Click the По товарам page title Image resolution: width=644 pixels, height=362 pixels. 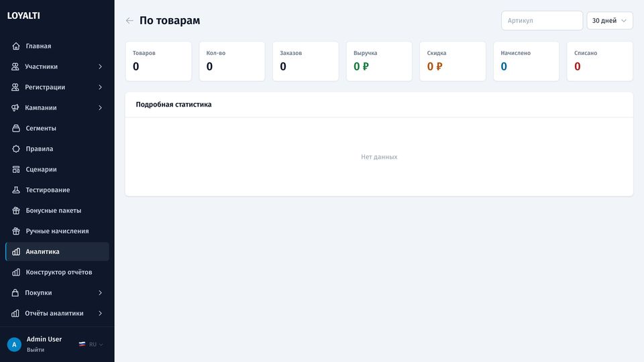170,21
